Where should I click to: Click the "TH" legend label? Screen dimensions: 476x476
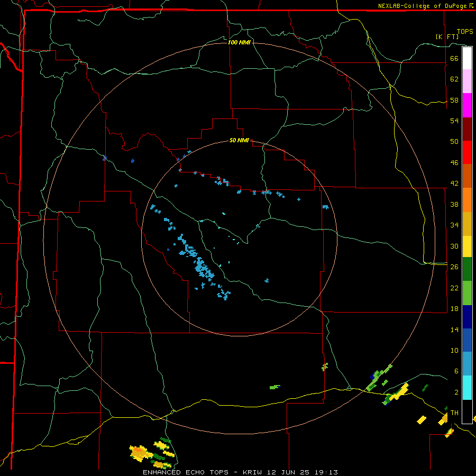click(454, 413)
